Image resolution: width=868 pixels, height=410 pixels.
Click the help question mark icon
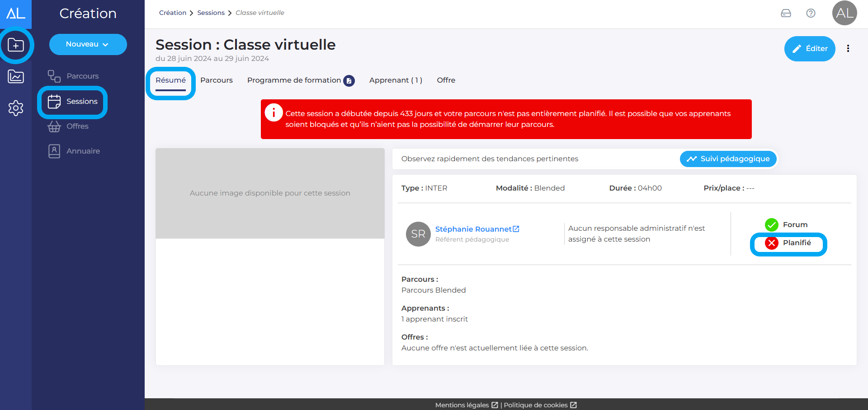tap(811, 13)
